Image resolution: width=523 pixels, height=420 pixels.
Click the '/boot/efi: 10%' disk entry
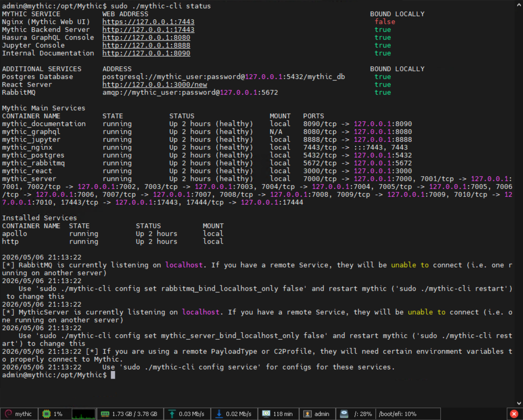pos(397,414)
